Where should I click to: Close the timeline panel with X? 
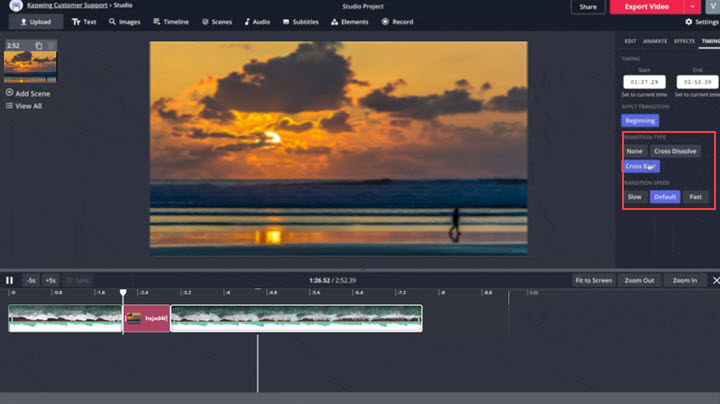coord(714,281)
